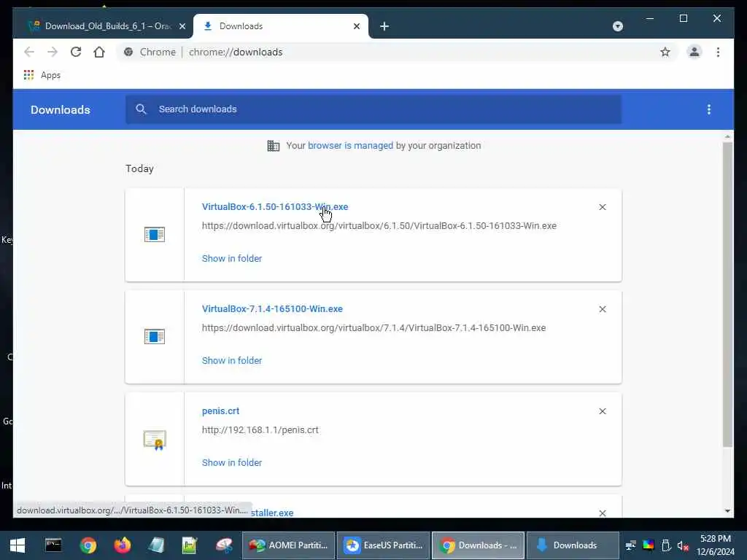
Task: Click the safely remove hardware tray icon
Action: pyautogui.click(x=666, y=545)
